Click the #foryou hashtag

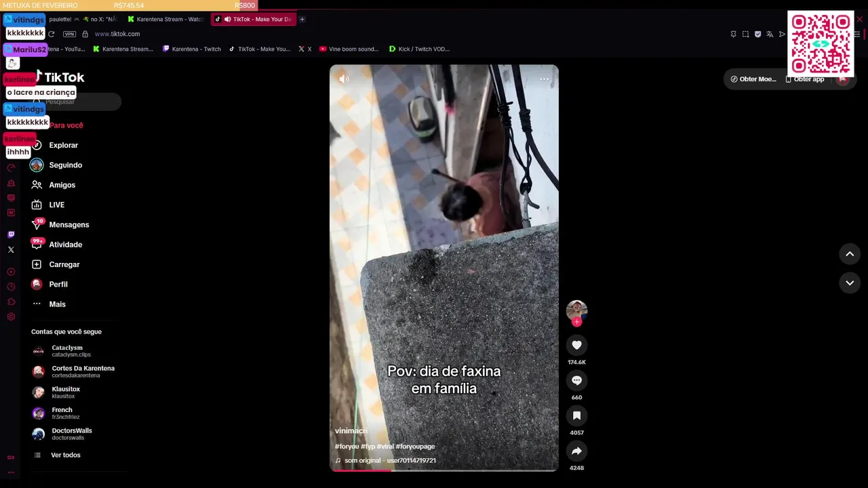[x=347, y=447]
